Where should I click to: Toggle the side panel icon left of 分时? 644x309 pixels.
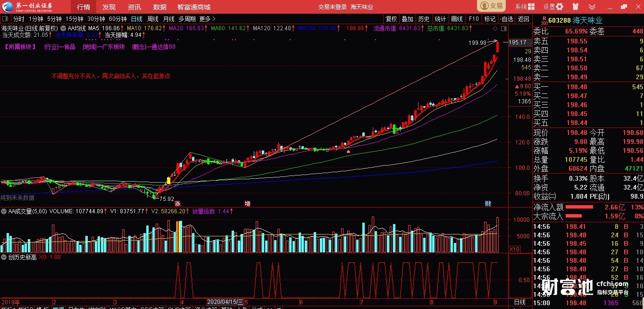6,19
